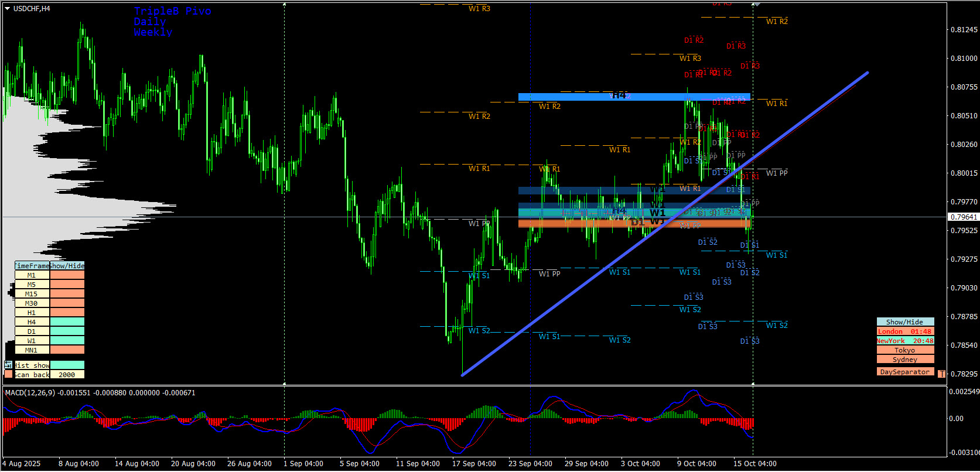Screen dimensions: 980x472
Task: Click the London session button
Action: pos(905,331)
